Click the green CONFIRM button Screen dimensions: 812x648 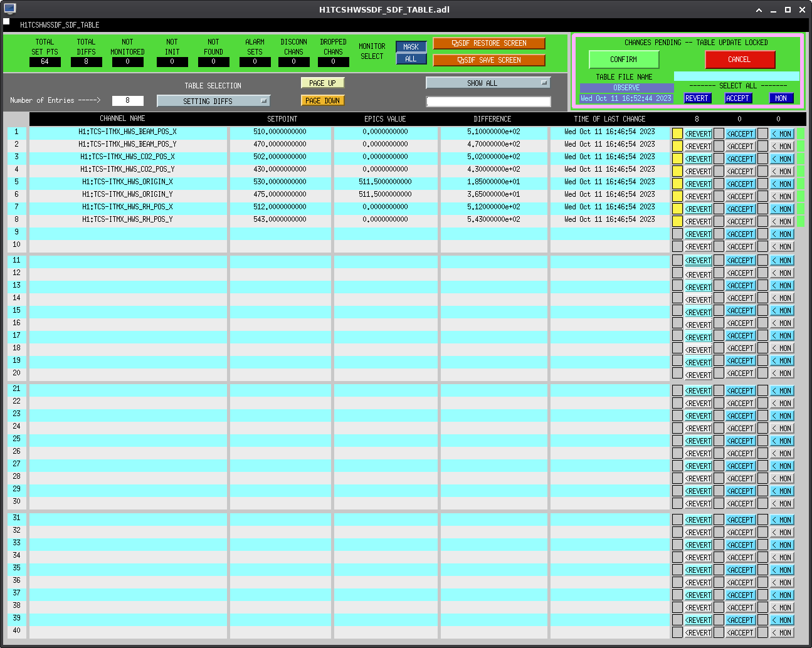(624, 60)
